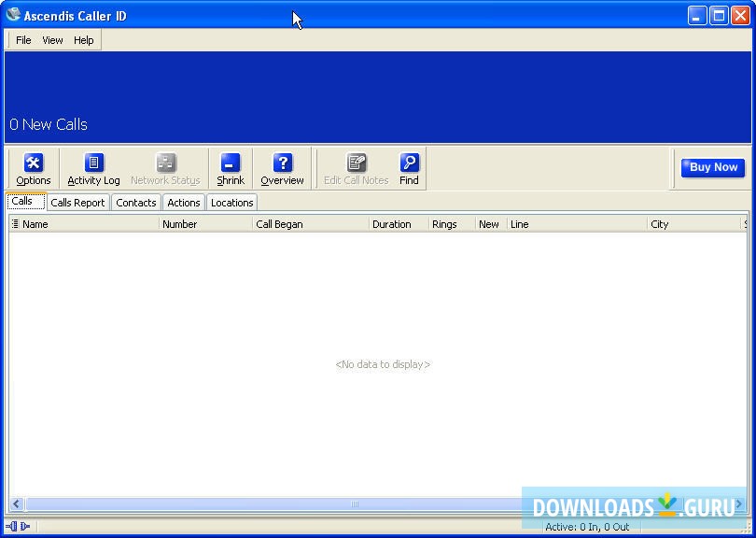Sort by the Name column header
The width and height of the screenshot is (756, 538).
(x=90, y=224)
